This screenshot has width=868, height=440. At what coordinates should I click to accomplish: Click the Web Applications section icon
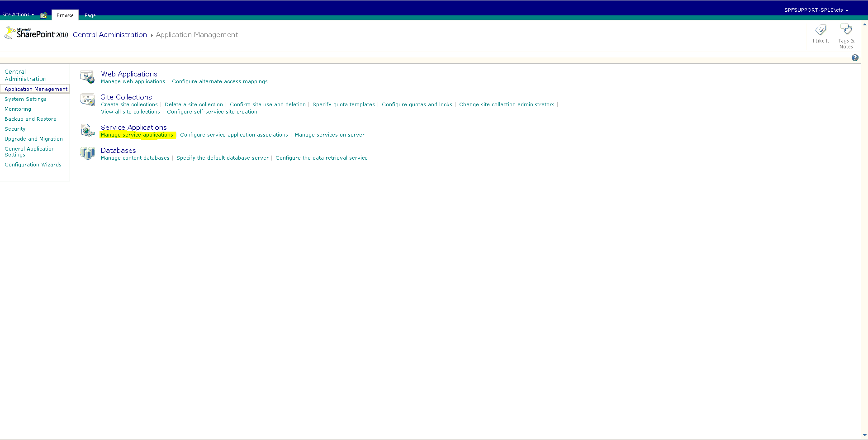coord(88,77)
